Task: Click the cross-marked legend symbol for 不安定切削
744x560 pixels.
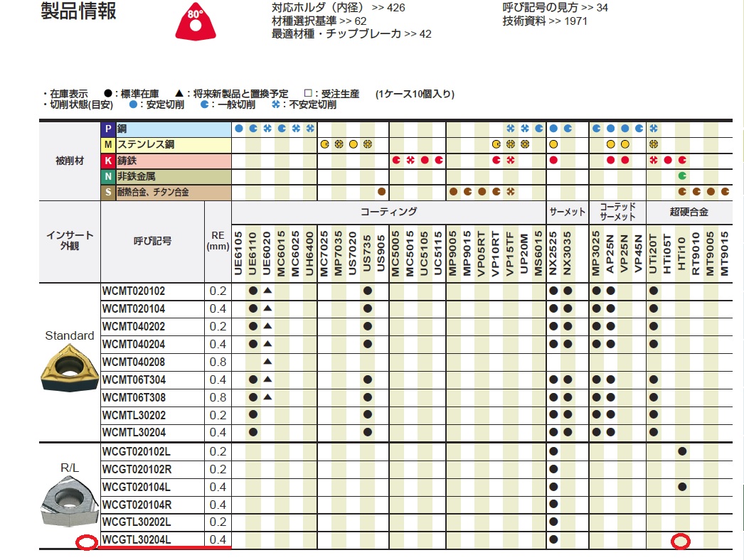Action: (x=276, y=104)
